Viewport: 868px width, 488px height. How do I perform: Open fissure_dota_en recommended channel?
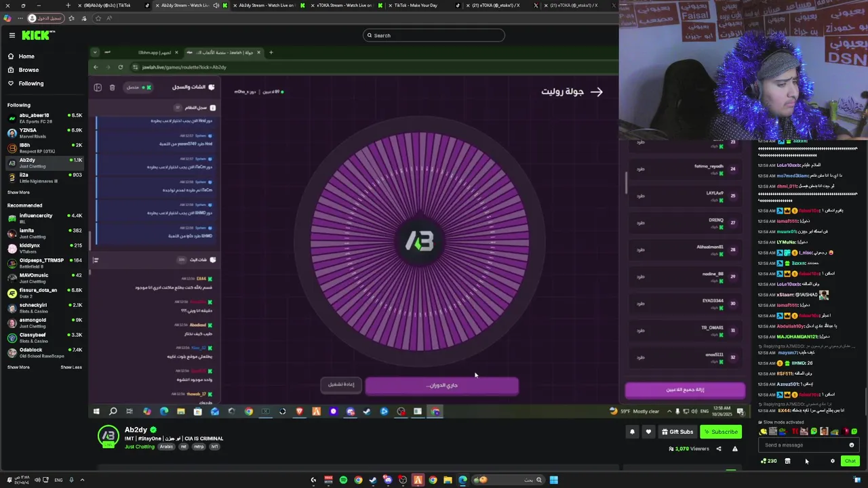click(44, 293)
